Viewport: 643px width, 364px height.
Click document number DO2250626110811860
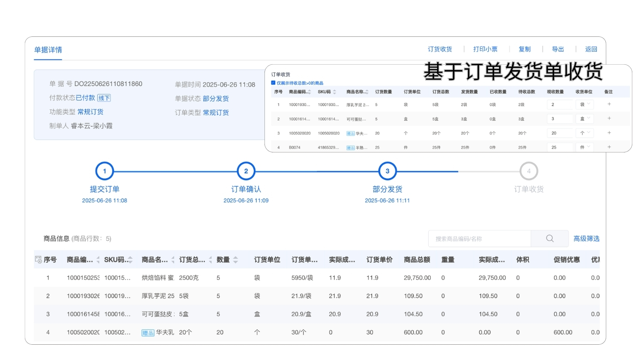tap(108, 84)
